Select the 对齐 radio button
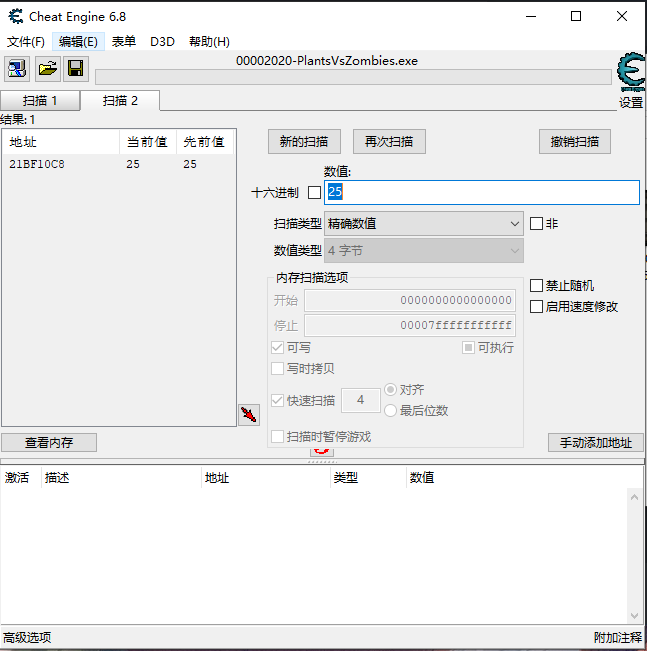 tap(390, 390)
